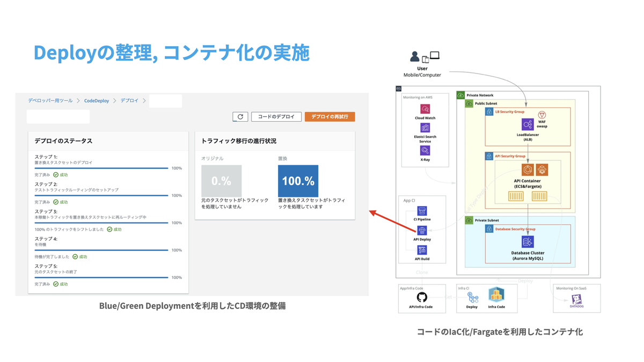The width and height of the screenshot is (644, 362).
Task: Click the Monitoring On SaaS label
Action: [571, 289]
